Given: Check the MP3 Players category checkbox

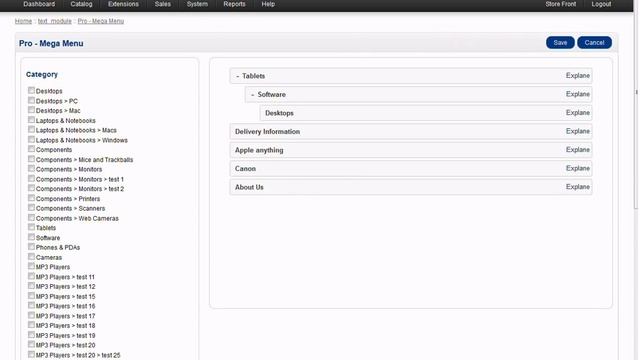Looking at the screenshot, I should tap(31, 266).
